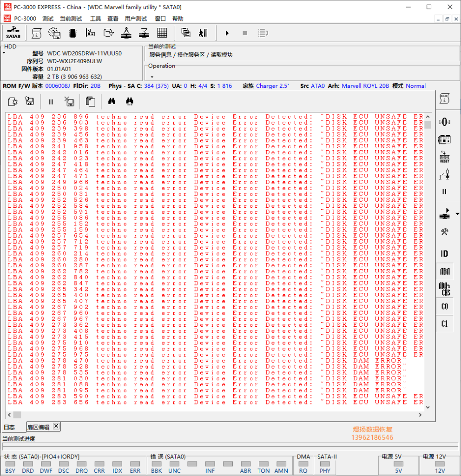This screenshot has height=476, width=461.
Task: Save the log with the floppy arrow icon
Action: (x=30, y=101)
